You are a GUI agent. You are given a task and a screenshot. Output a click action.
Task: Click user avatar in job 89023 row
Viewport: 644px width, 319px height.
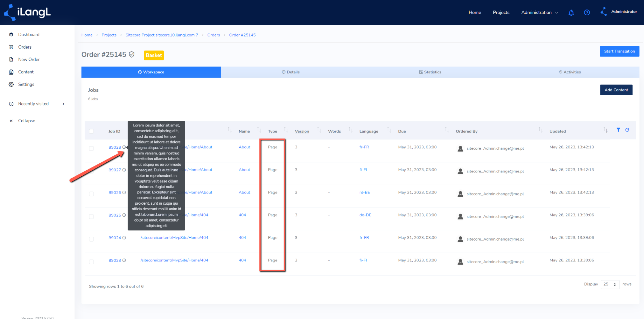[460, 262]
